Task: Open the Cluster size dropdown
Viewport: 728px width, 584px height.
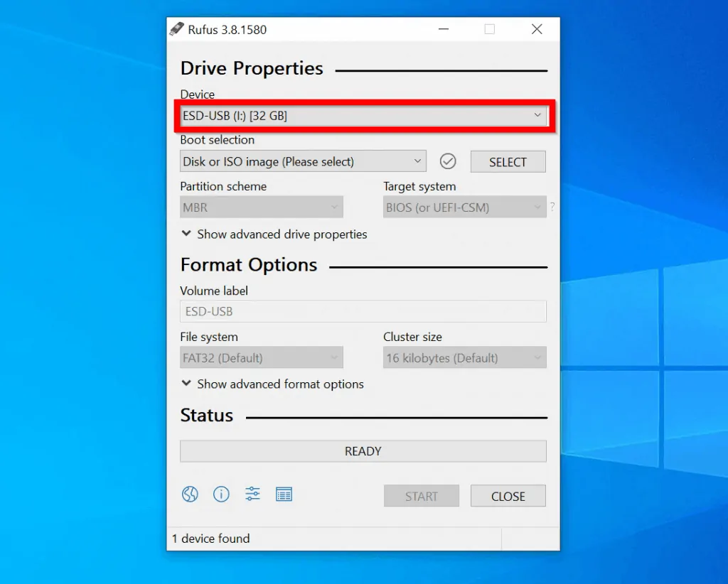Action: [x=465, y=358]
